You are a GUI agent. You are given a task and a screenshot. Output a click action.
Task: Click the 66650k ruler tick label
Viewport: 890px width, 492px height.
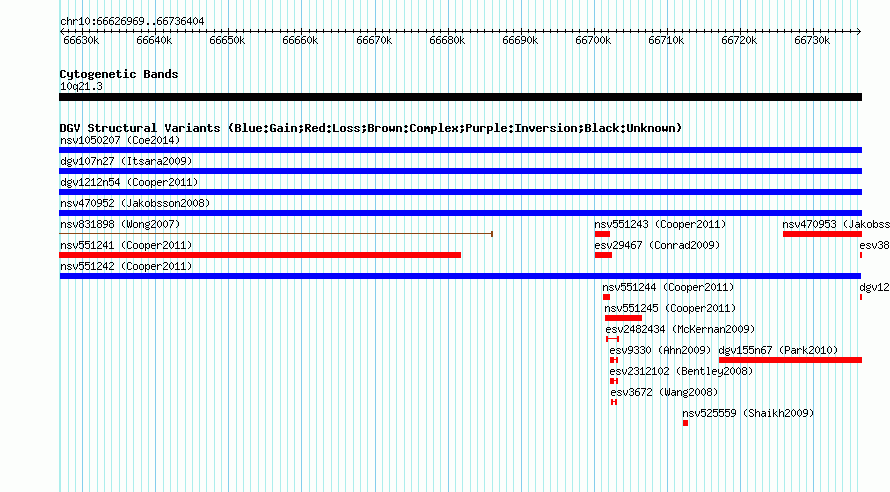coord(227,40)
